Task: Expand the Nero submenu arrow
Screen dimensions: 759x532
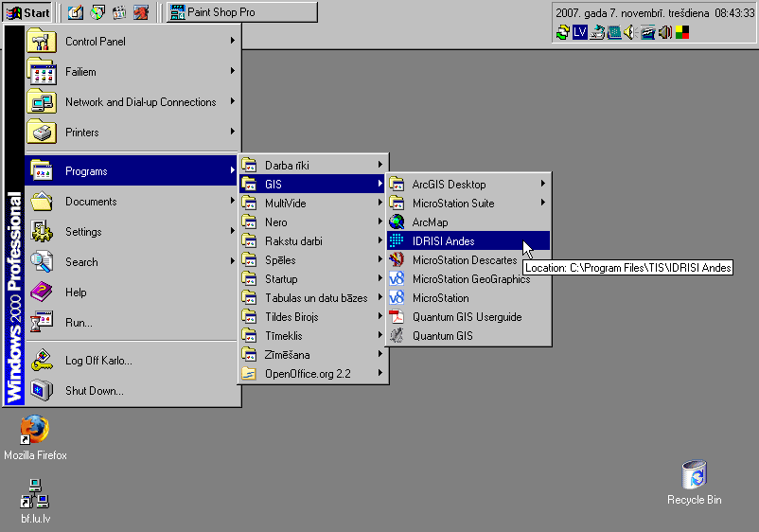Action: pyautogui.click(x=380, y=222)
